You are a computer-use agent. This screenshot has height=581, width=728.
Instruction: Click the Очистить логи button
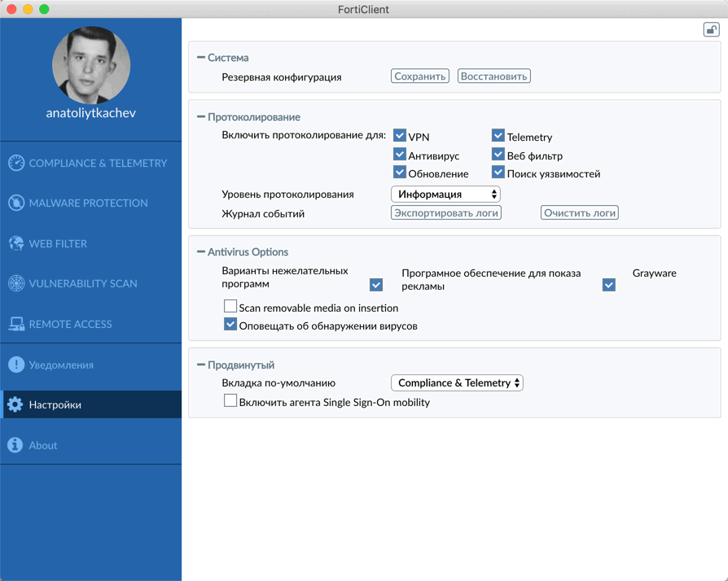[x=580, y=212]
